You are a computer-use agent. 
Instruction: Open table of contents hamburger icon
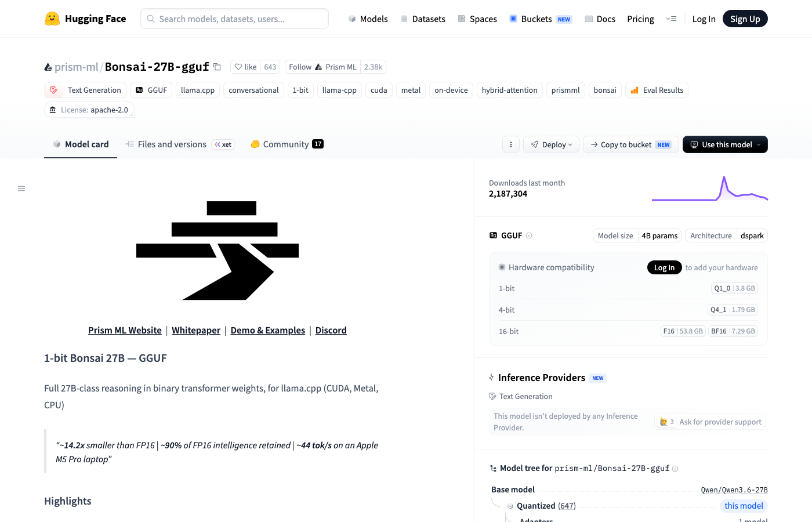tap(21, 188)
